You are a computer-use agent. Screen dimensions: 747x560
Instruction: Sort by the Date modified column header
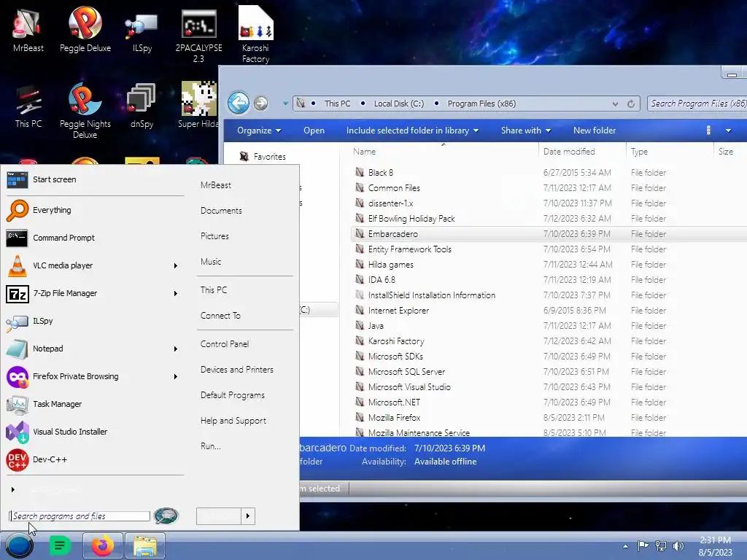click(582, 152)
